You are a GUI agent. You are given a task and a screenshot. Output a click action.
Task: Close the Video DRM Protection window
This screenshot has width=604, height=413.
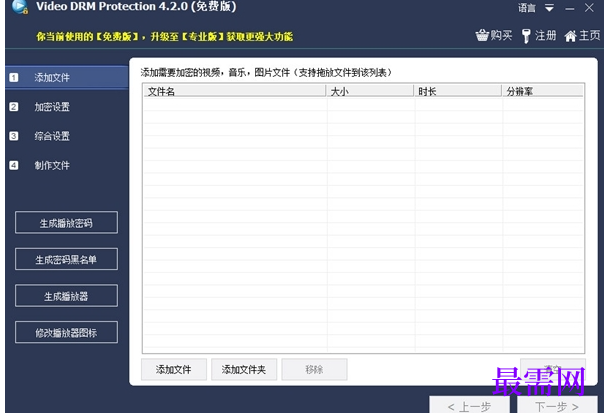click(589, 8)
